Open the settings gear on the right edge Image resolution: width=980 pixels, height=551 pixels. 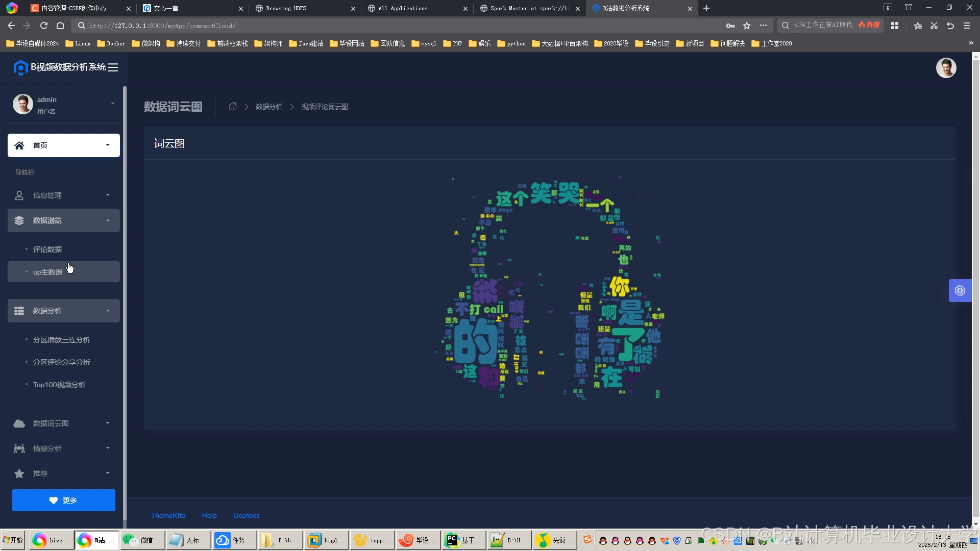pyautogui.click(x=960, y=291)
